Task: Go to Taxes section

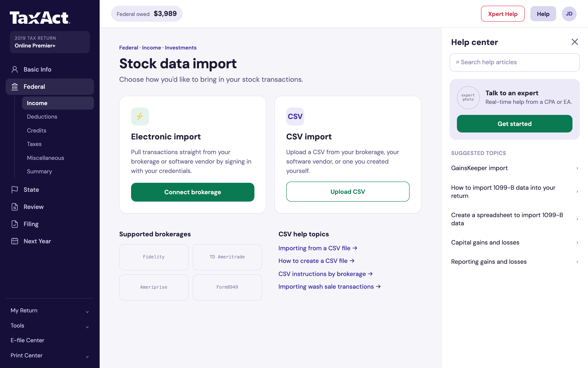Action: point(34,144)
